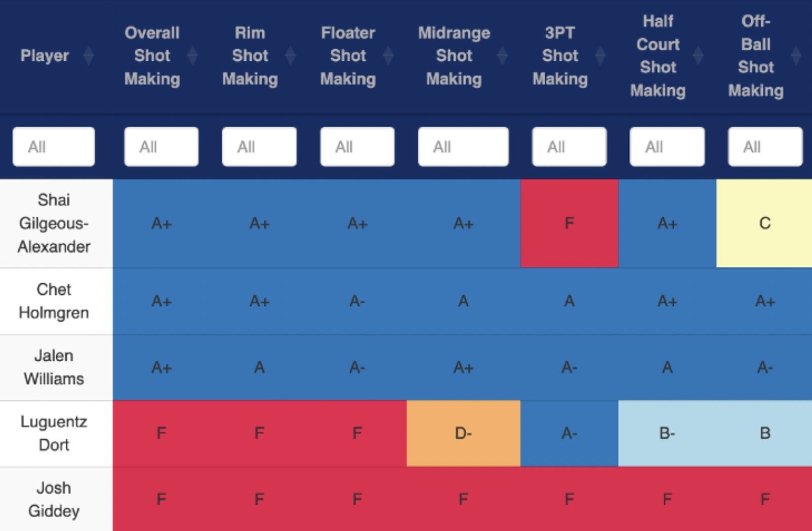Sort the 3PT Shot Making column icon

[x=600, y=56]
